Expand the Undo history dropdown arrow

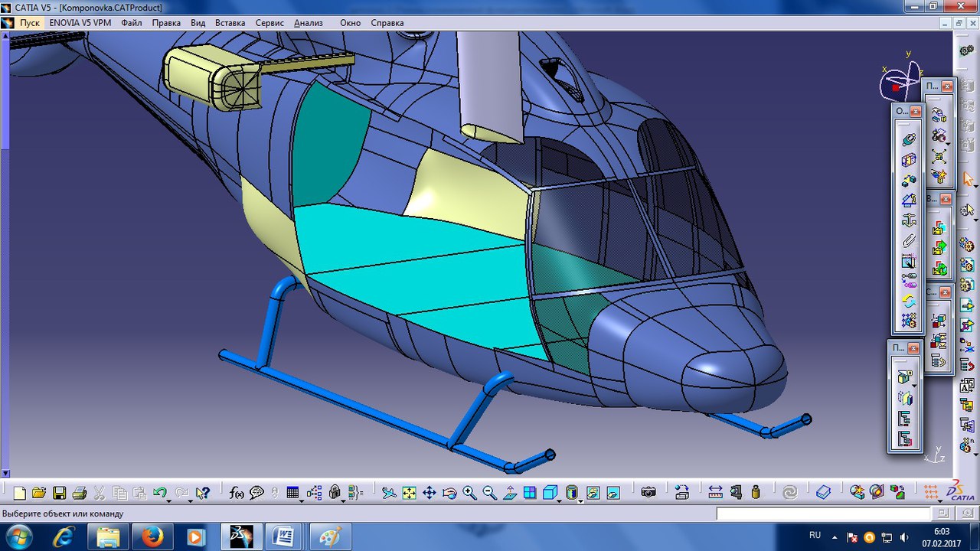(169, 500)
